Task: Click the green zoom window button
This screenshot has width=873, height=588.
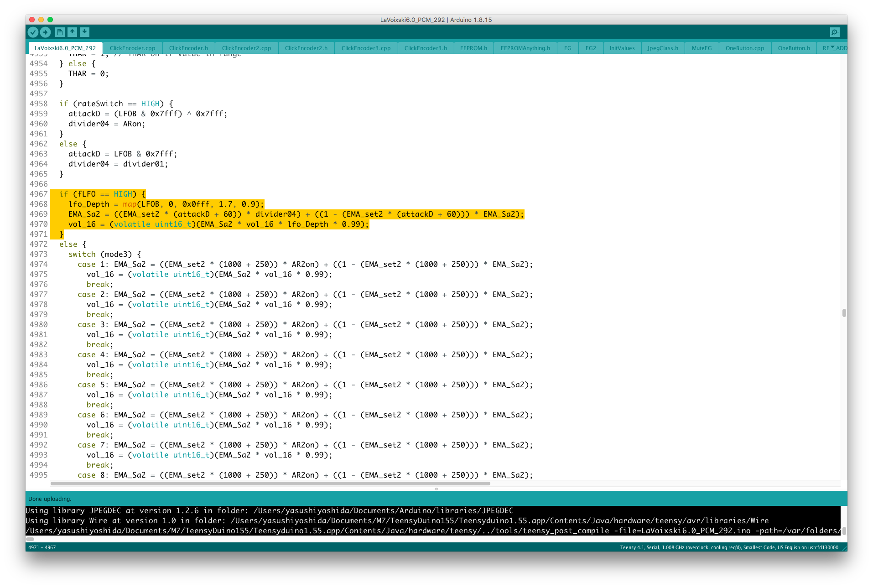Action: [50, 20]
